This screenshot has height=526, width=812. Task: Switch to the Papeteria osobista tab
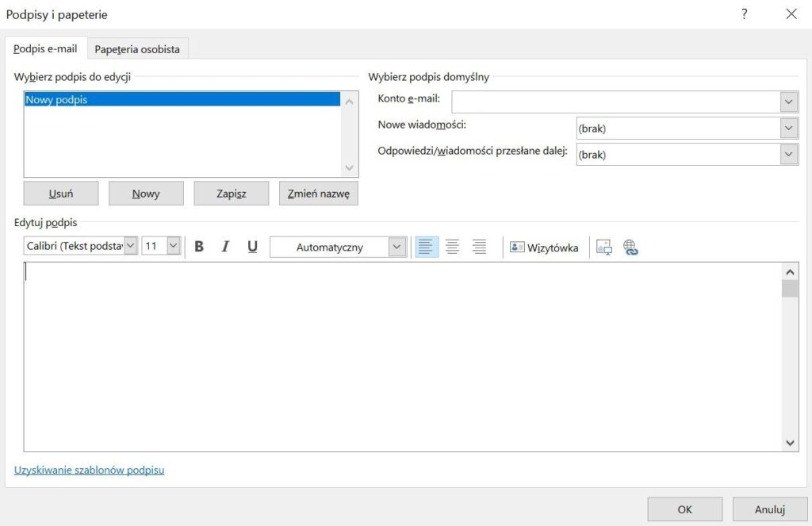coord(137,49)
